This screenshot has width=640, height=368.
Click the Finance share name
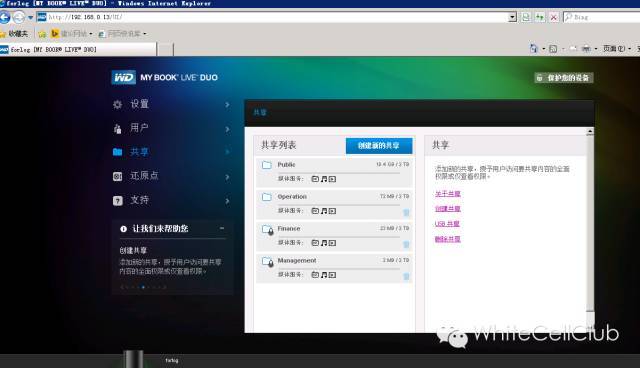[x=289, y=228]
